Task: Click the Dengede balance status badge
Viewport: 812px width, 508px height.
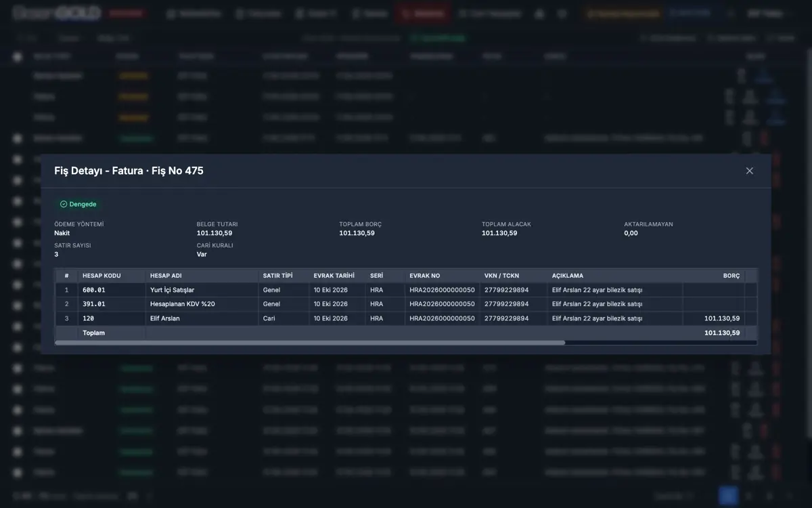Action: (78, 204)
